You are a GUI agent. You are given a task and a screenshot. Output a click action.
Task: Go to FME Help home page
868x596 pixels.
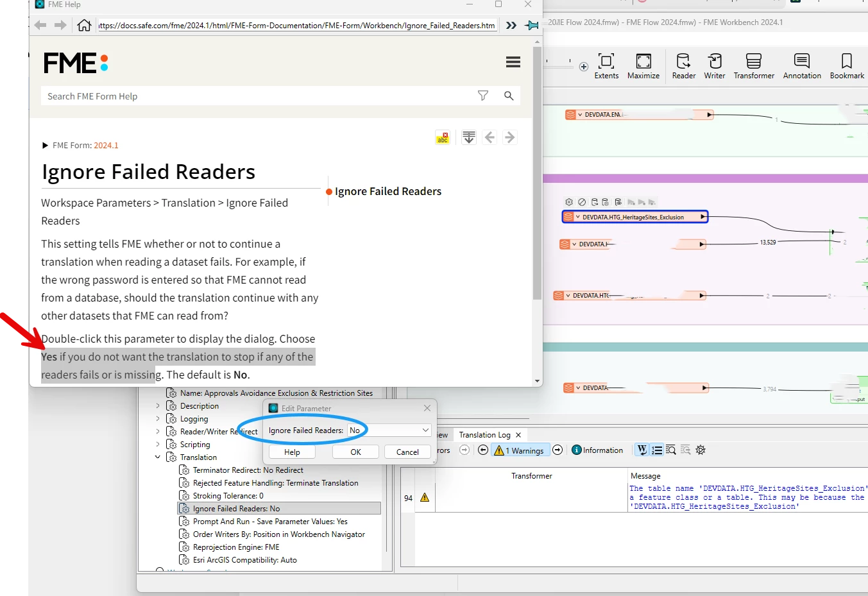(84, 25)
